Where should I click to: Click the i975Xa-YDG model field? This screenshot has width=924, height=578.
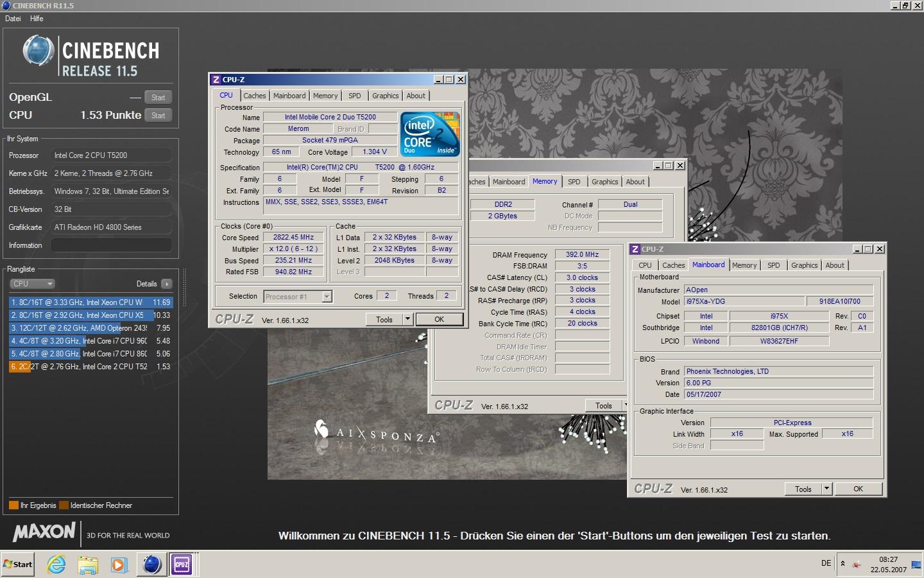(744, 301)
